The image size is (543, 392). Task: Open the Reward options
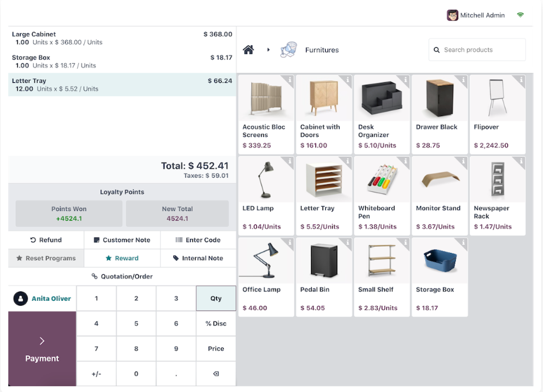pyautogui.click(x=122, y=258)
